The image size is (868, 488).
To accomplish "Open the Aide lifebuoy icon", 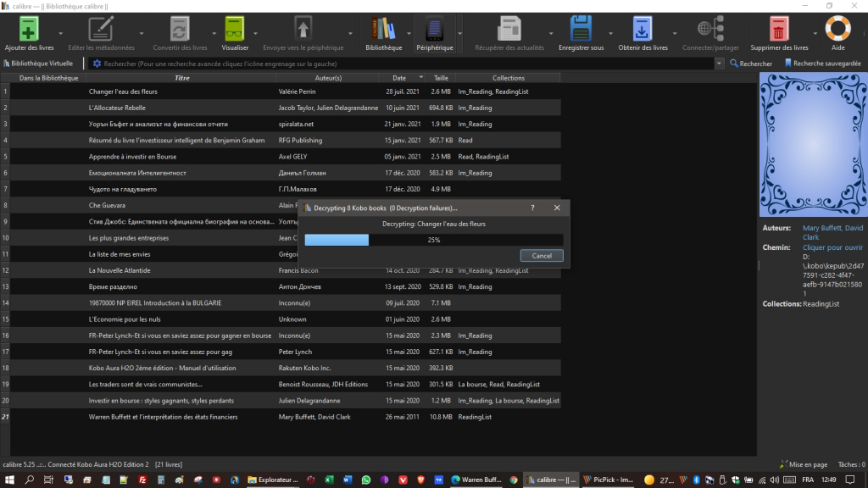I will [837, 29].
